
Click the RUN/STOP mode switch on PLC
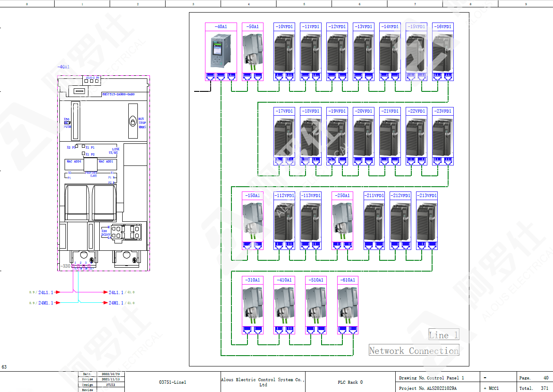pos(133,122)
